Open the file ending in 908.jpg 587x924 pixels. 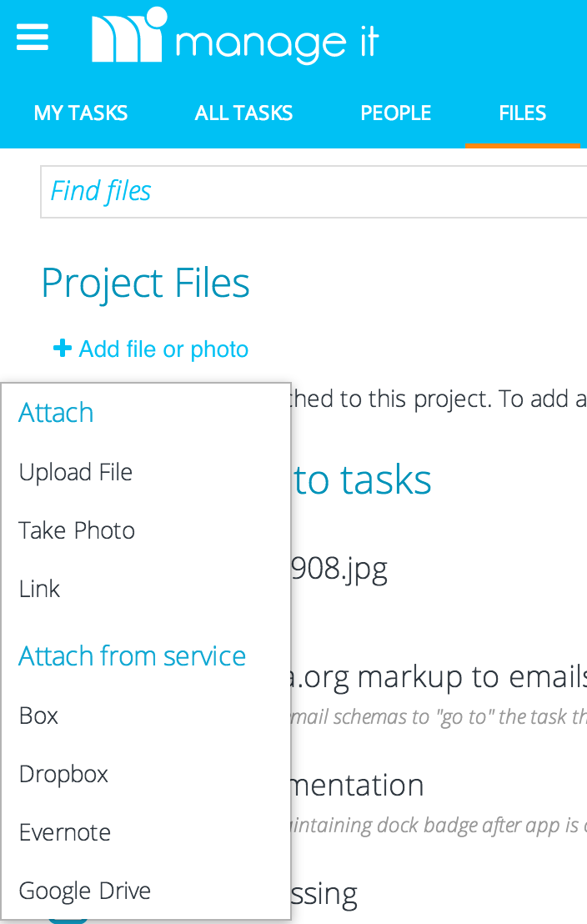point(339,569)
